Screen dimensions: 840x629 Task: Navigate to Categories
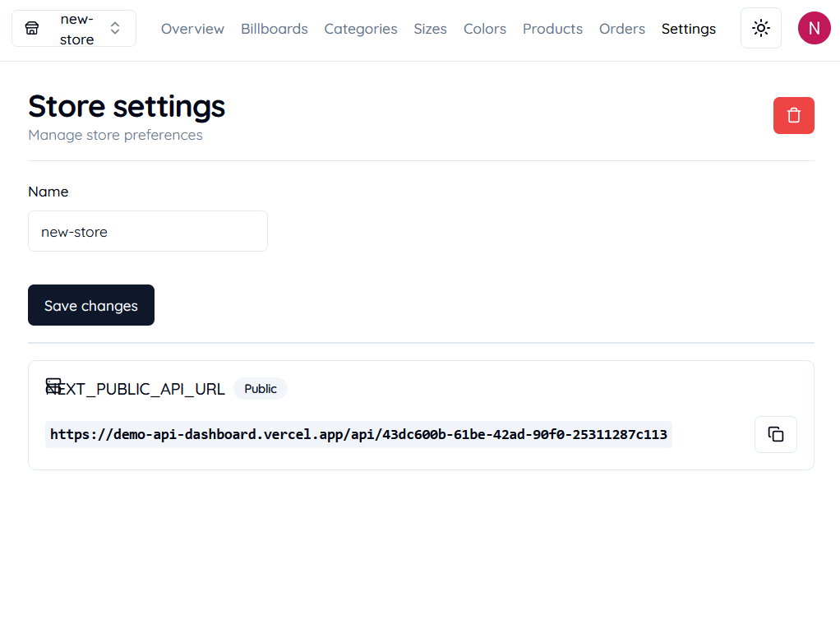(361, 29)
